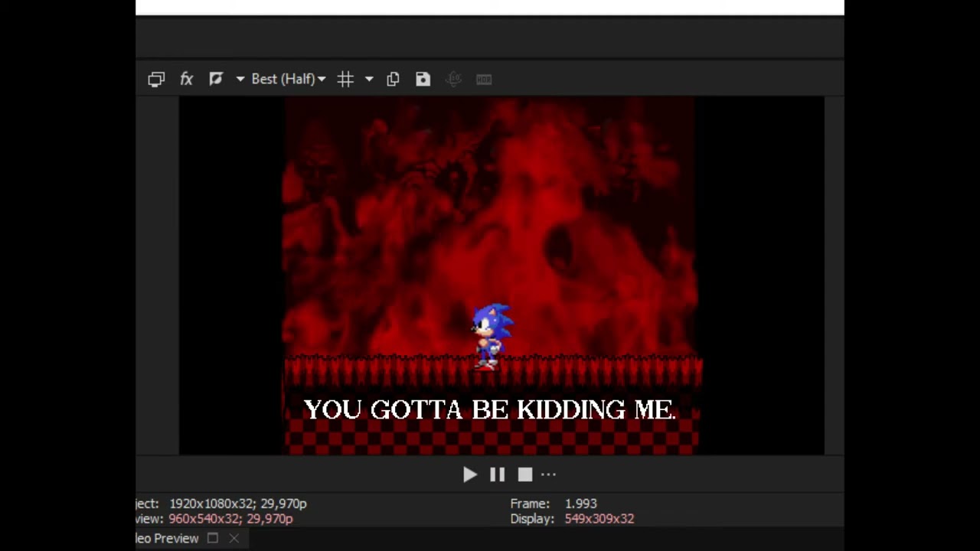Copy Snapshot to Clipboard icon
The width and height of the screenshot is (980, 551).
click(x=393, y=79)
